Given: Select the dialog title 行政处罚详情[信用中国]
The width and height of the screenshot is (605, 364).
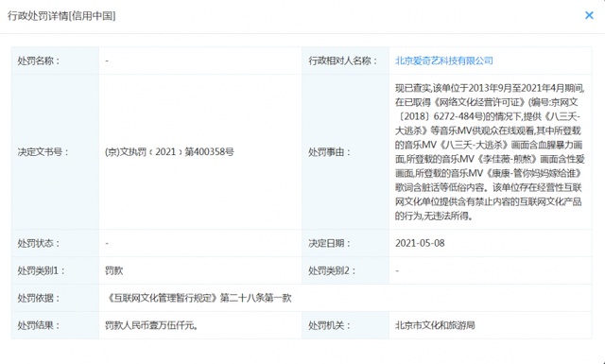Looking at the screenshot, I should [x=61, y=16].
